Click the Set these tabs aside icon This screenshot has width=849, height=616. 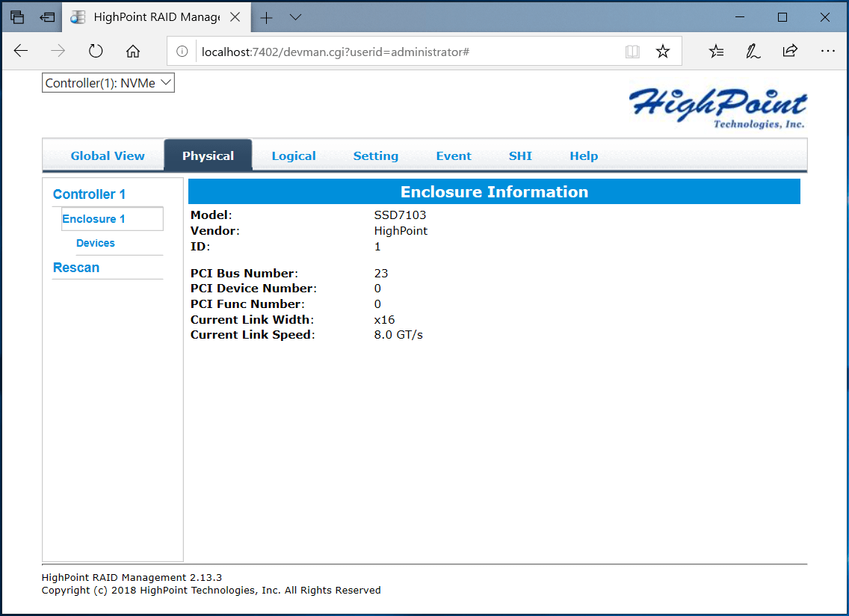47,17
